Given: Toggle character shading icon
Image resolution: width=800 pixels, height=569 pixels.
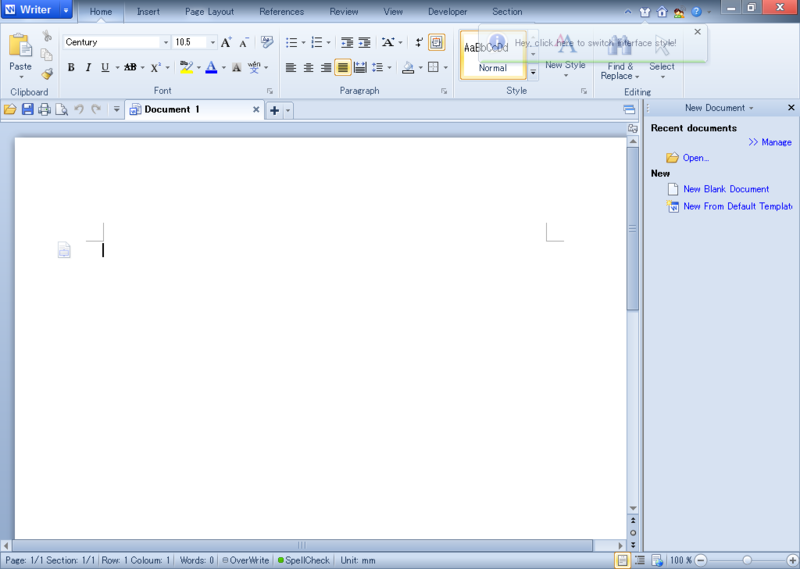Looking at the screenshot, I should 236,67.
